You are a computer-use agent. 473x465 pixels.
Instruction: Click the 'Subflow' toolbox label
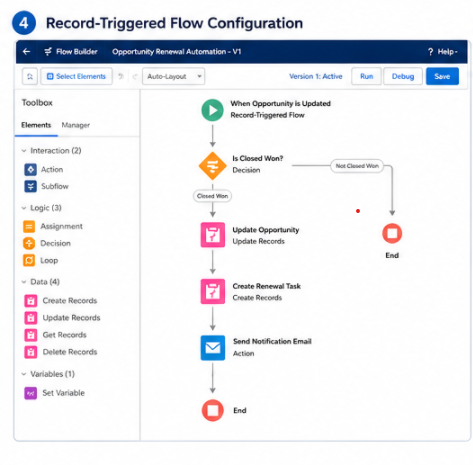pyautogui.click(x=55, y=186)
